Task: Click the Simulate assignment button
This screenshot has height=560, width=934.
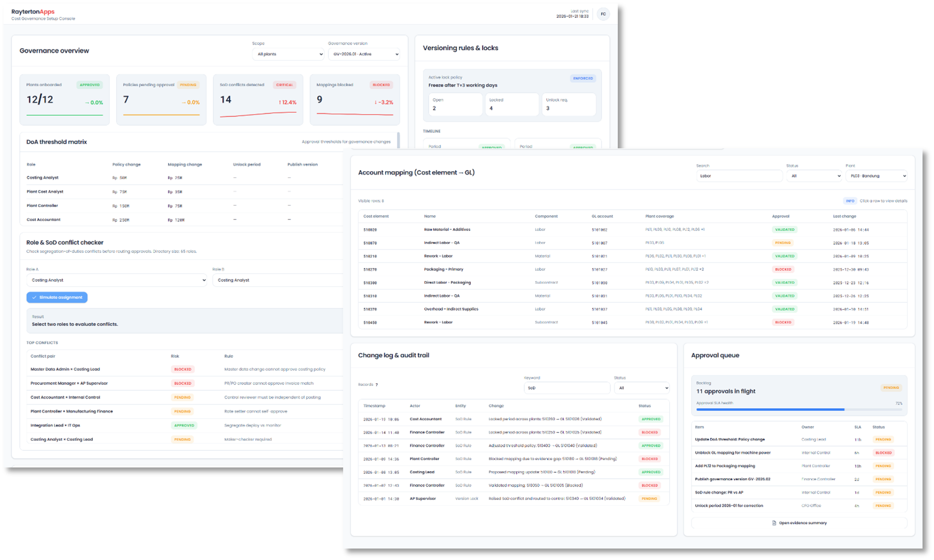Action: 57,297
